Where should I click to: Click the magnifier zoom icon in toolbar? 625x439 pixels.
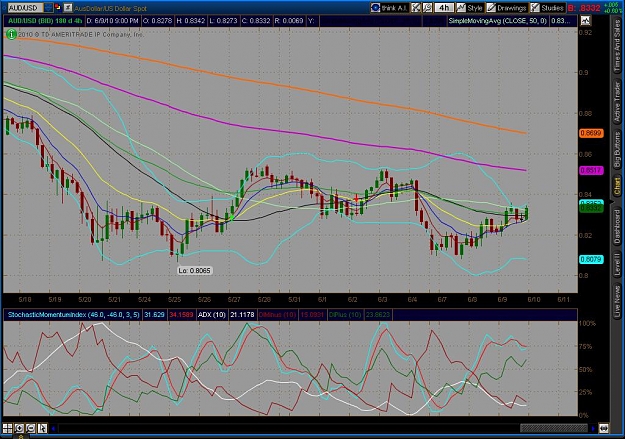(x=427, y=8)
